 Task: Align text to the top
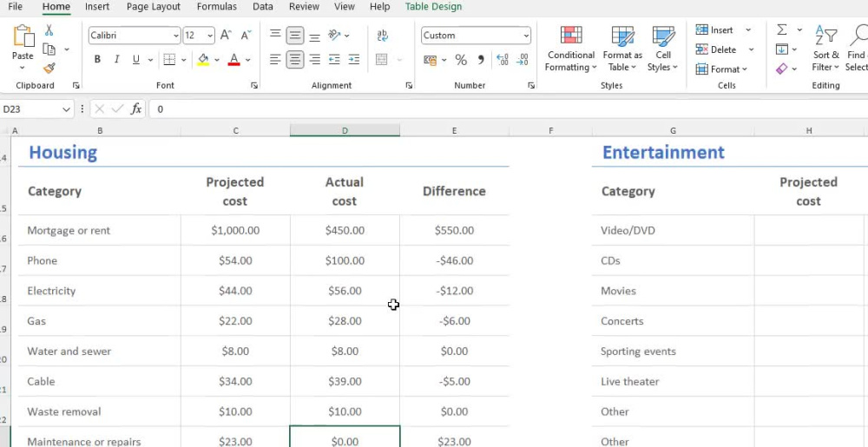click(x=275, y=35)
